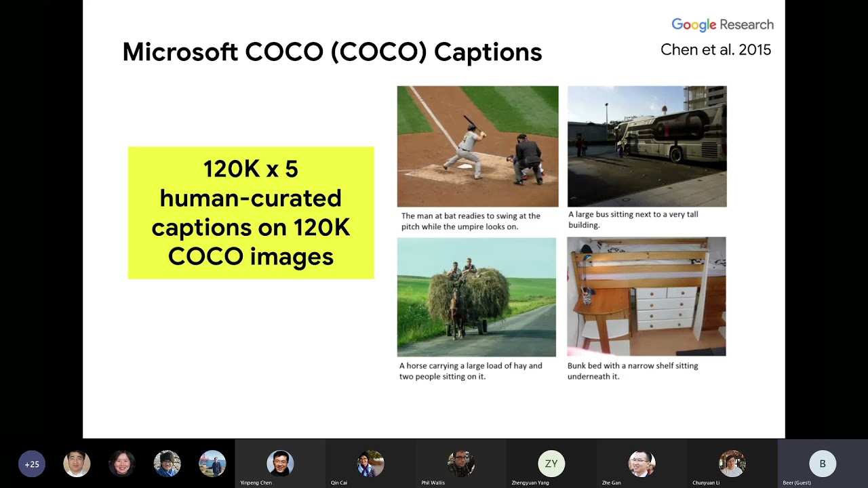
Task: Select the large bus image
Action: pos(647,146)
